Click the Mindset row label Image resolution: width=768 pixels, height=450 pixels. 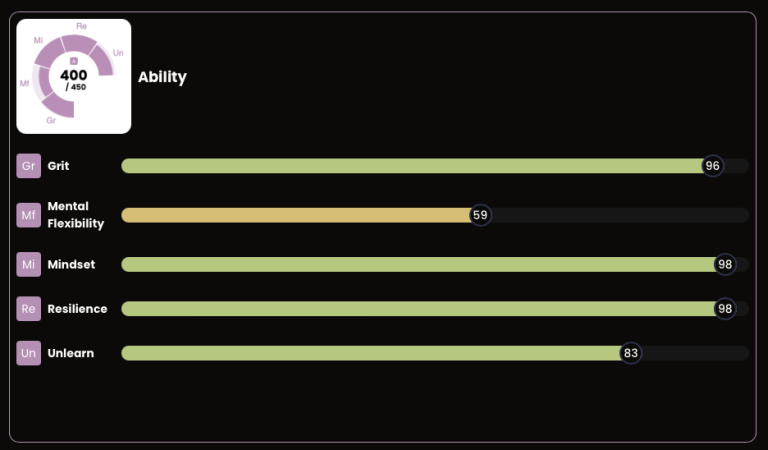point(71,264)
